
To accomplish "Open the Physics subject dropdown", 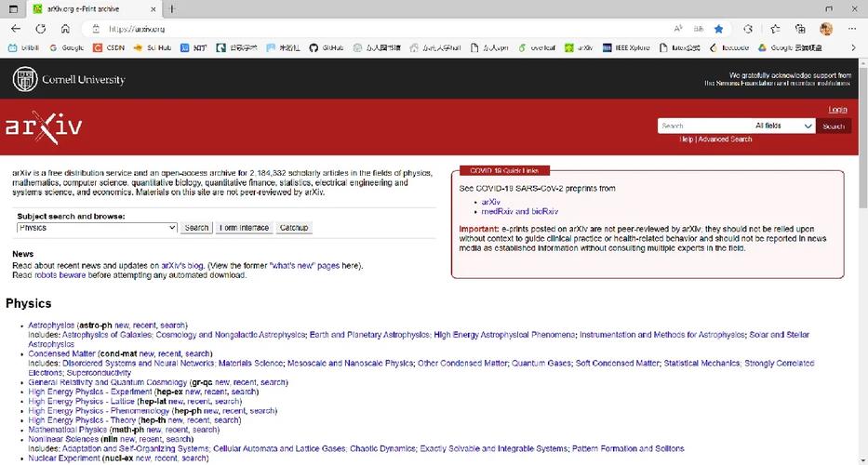I will tap(97, 228).
